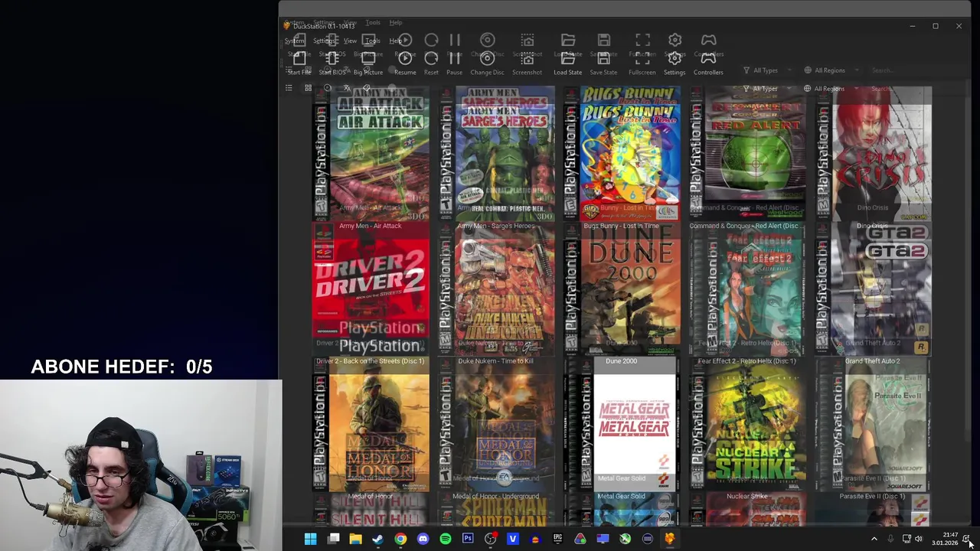Image resolution: width=980 pixels, height=551 pixels.
Task: Select the Duke Nukem Time to Kill cover
Action: (x=496, y=298)
